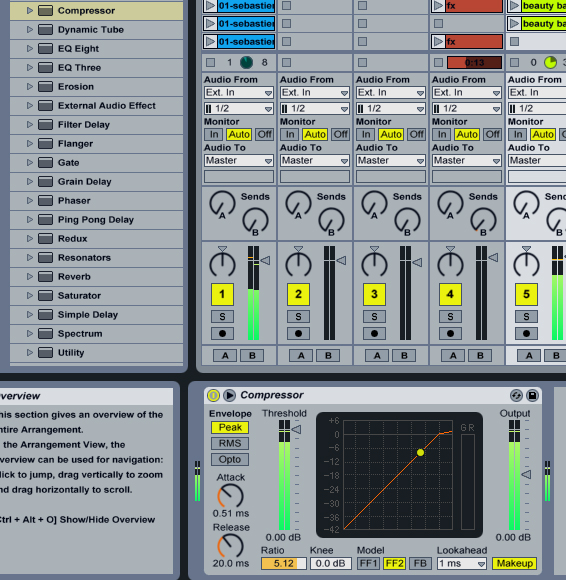566x580 pixels.
Task: Expand the Saturator folder
Action: pos(30,296)
